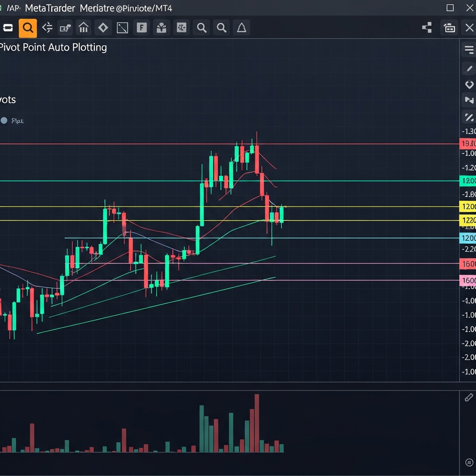Toggle the circle indicator beside Flpt label
The height and width of the screenshot is (476, 476).
coord(4,121)
